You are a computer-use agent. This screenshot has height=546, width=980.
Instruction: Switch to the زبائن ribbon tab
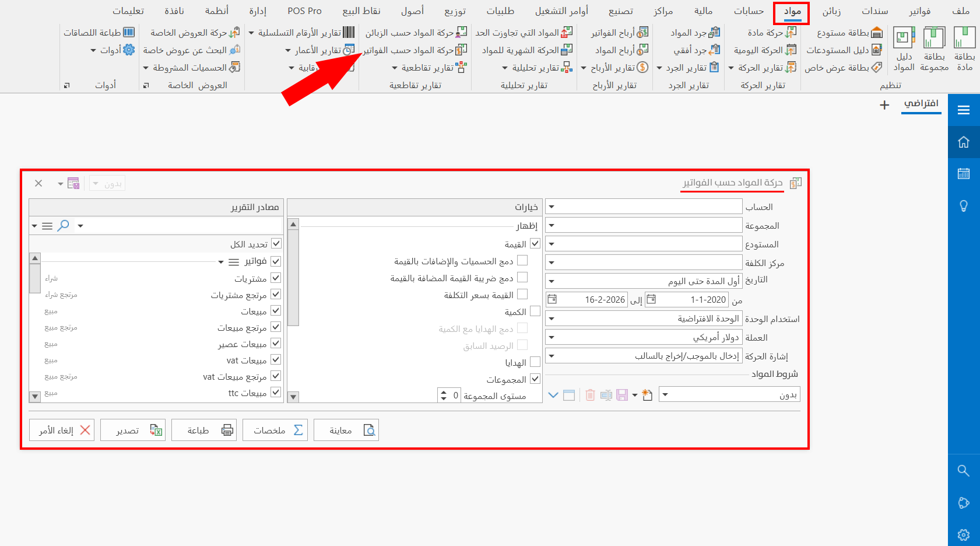click(831, 10)
